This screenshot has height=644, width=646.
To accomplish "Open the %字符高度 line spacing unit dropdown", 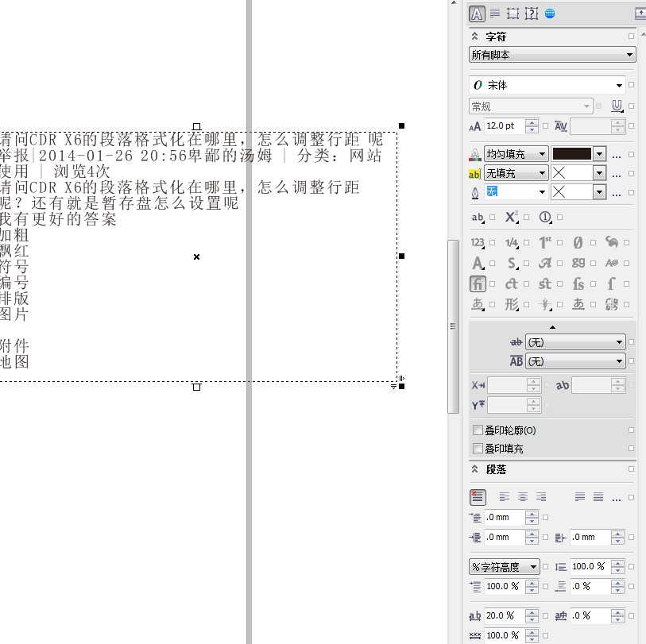I will coord(505,567).
